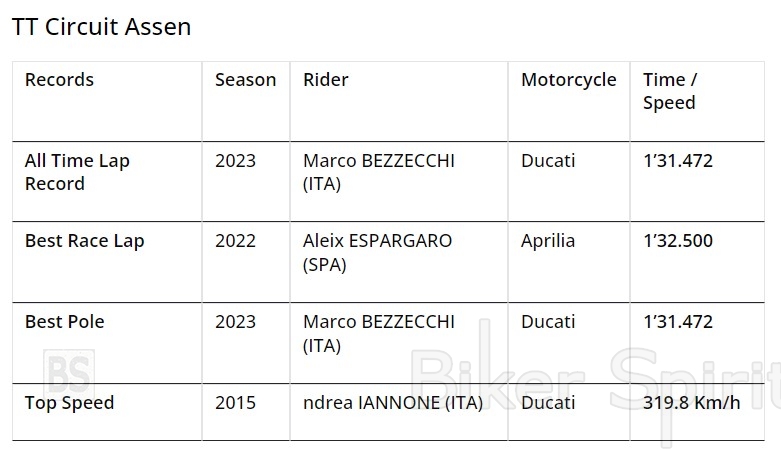Click Aleix ESPARGARO rider cell

[377, 252]
